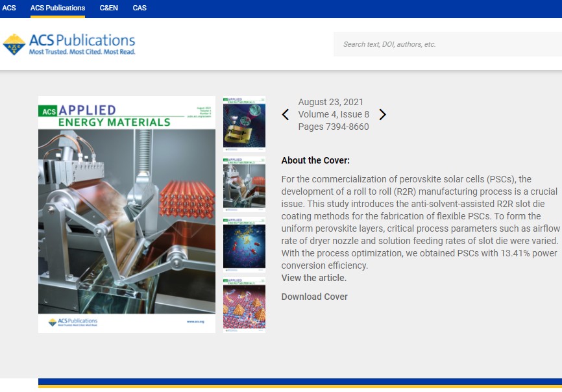This screenshot has height=392, width=562.
Task: Open the large journal cover image
Action: point(127,214)
